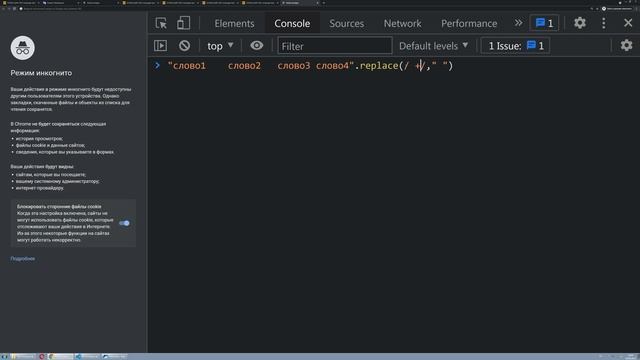
Task: Activate the inspect element picker icon
Action: click(x=161, y=23)
